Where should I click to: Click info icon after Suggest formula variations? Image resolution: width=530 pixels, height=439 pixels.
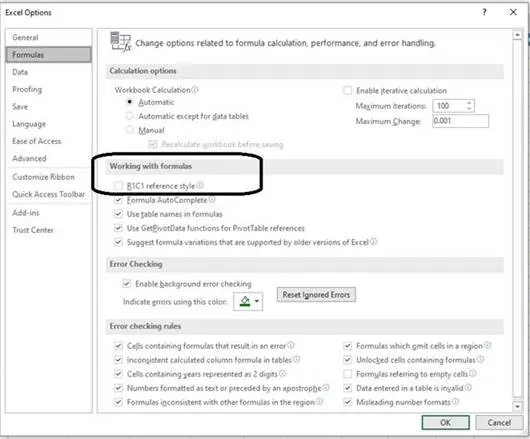(374, 242)
